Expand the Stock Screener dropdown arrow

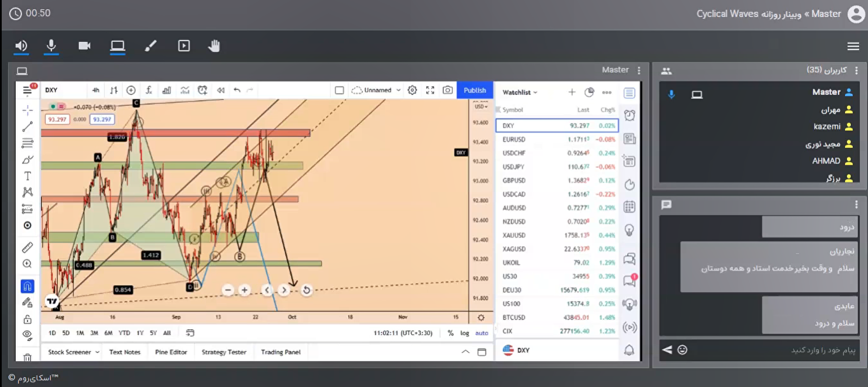tap(97, 352)
